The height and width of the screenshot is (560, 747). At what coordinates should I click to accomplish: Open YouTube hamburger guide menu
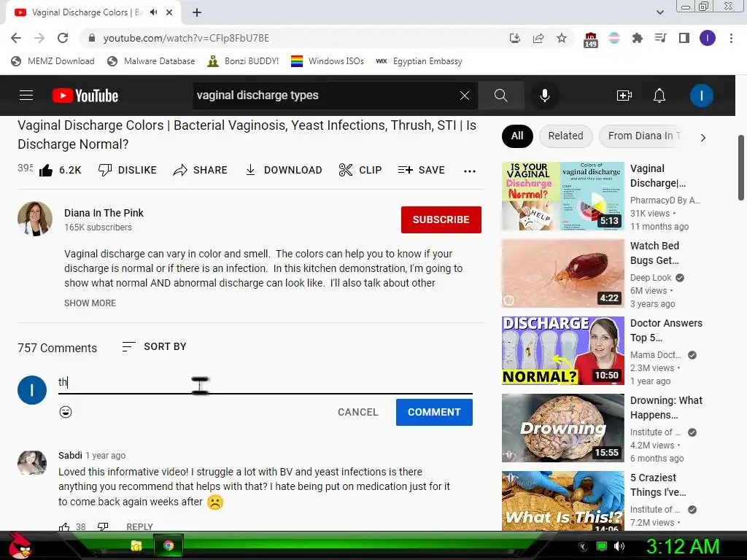(x=26, y=96)
